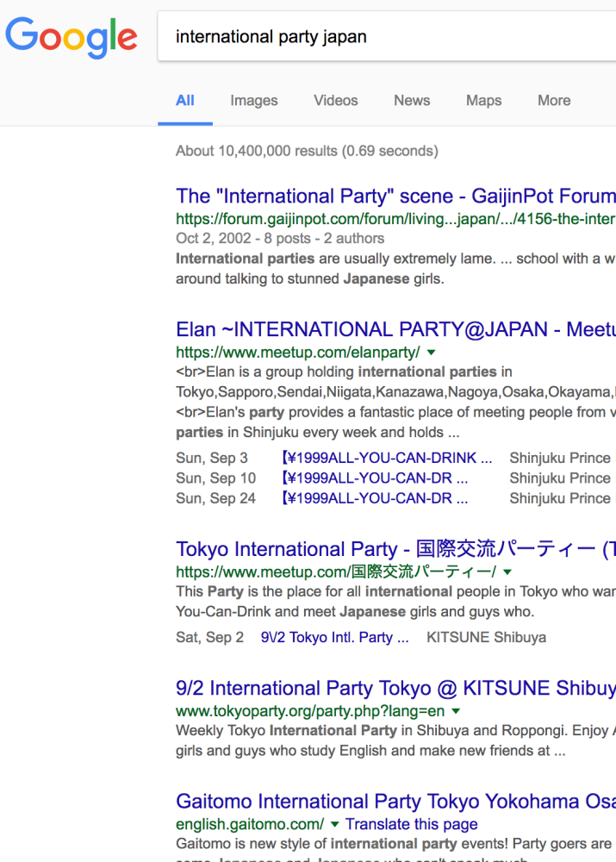The height and width of the screenshot is (862, 616).
Task: Open the Sun, Sep 3 ¥1999 all-you-can-drink event
Action: click(x=387, y=458)
